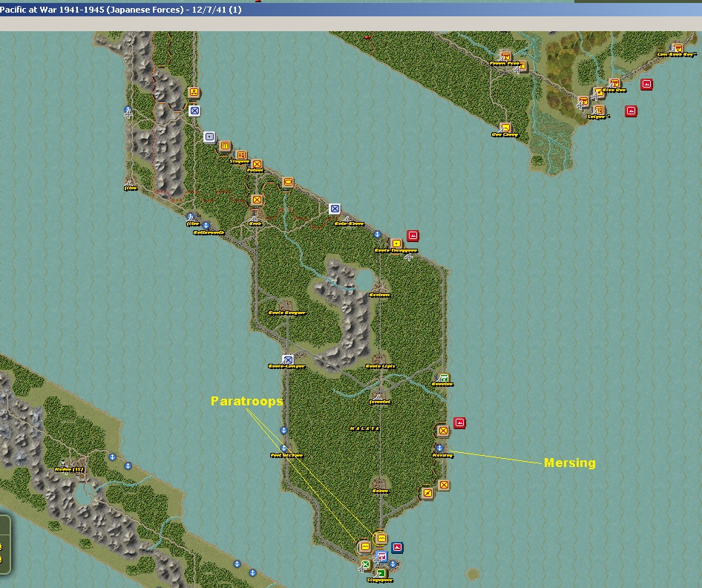Viewport: 702px width, 588px height.
Task: Click the Medan city label on Sumatra
Action: pyautogui.click(x=69, y=469)
